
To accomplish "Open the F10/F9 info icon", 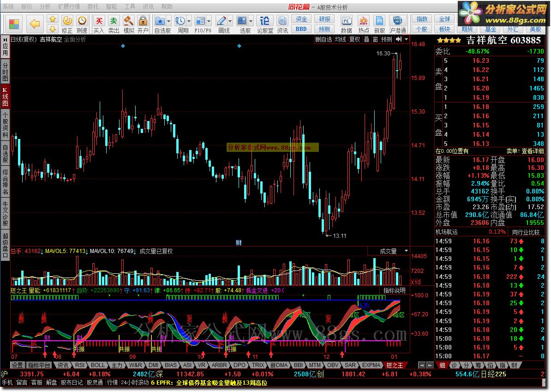I will [200, 21].
